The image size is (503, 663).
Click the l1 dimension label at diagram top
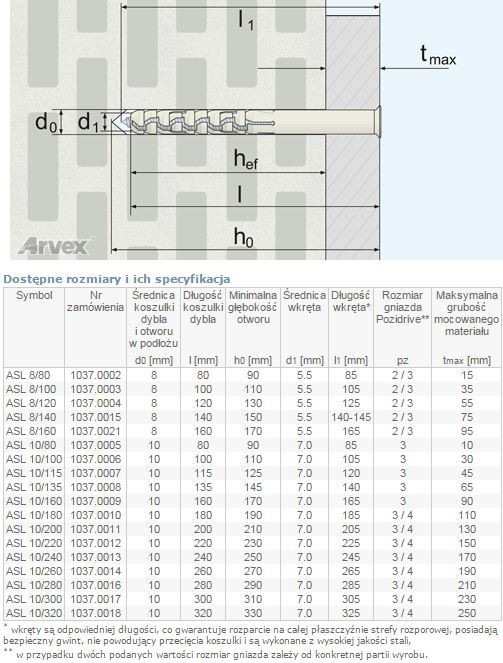pos(246,20)
